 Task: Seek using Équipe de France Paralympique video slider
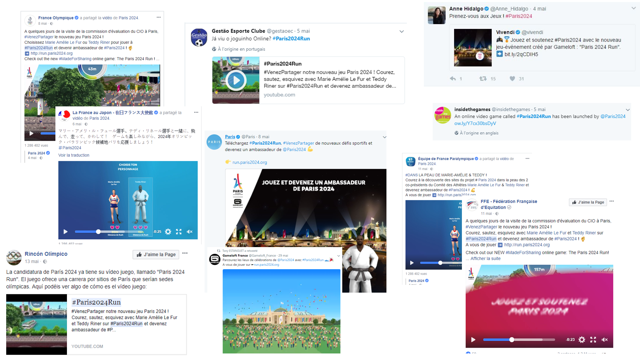[x=440, y=263]
